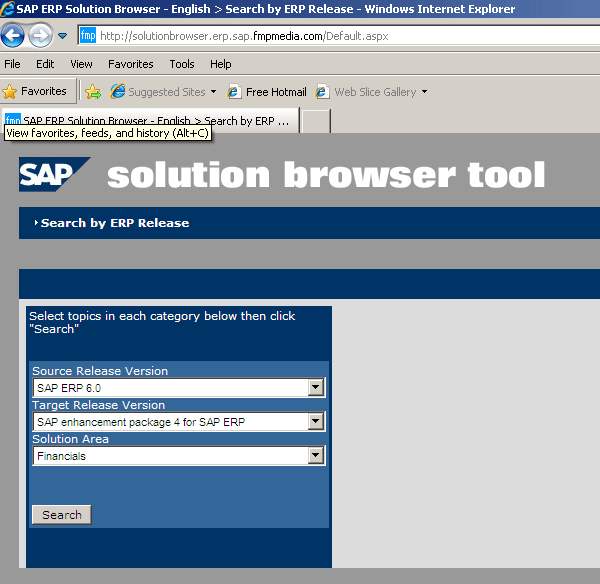
Task: Expand the Solution Area dropdown
Action: (316, 456)
